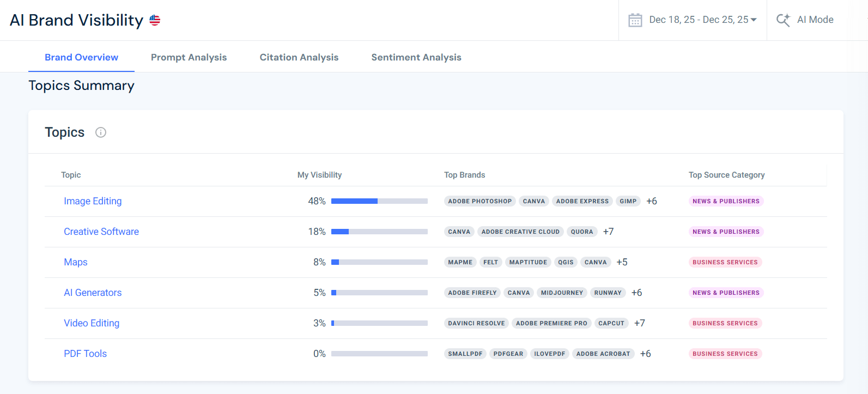The width and height of the screenshot is (868, 394).
Task: Click the calendar icon beside date range
Action: [x=635, y=20]
